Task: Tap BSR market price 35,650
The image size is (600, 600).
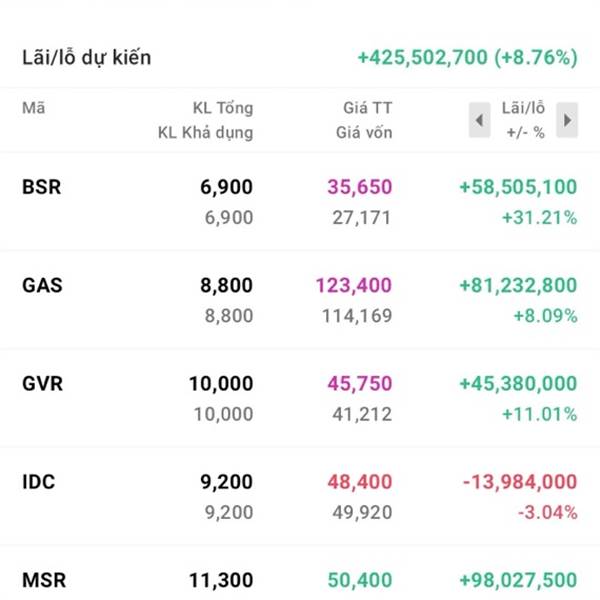Action: 359,186
